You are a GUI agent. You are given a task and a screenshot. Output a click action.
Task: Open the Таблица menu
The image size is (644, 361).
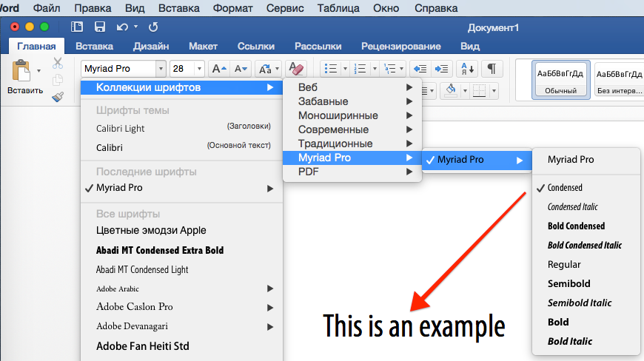338,8
